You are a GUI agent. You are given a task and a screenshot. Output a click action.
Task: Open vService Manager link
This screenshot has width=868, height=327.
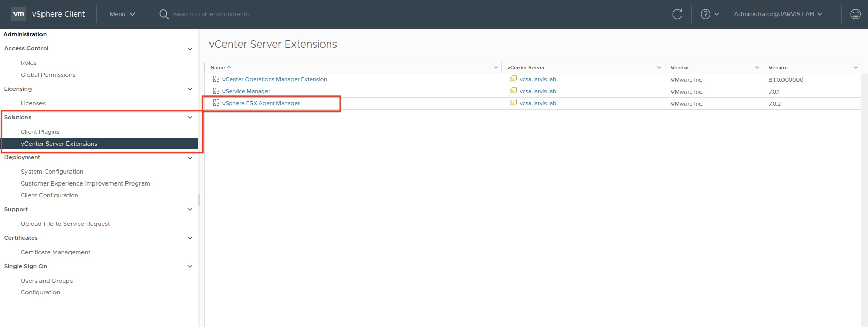pyautogui.click(x=246, y=91)
